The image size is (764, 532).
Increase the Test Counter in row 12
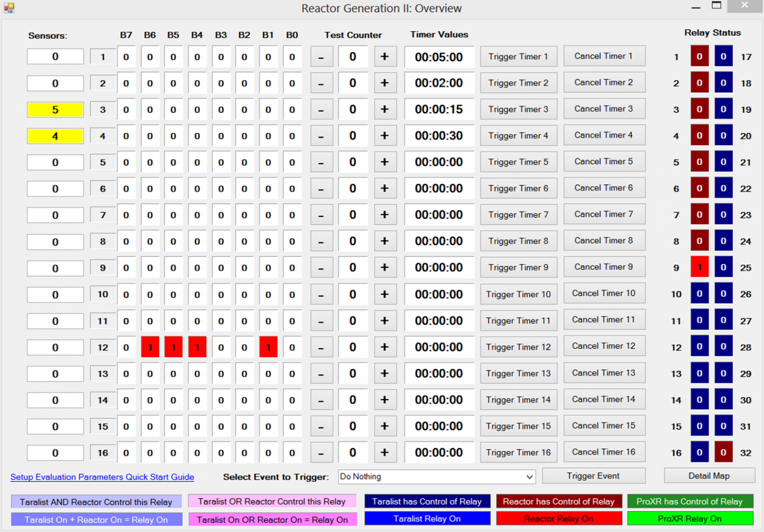[x=385, y=347]
